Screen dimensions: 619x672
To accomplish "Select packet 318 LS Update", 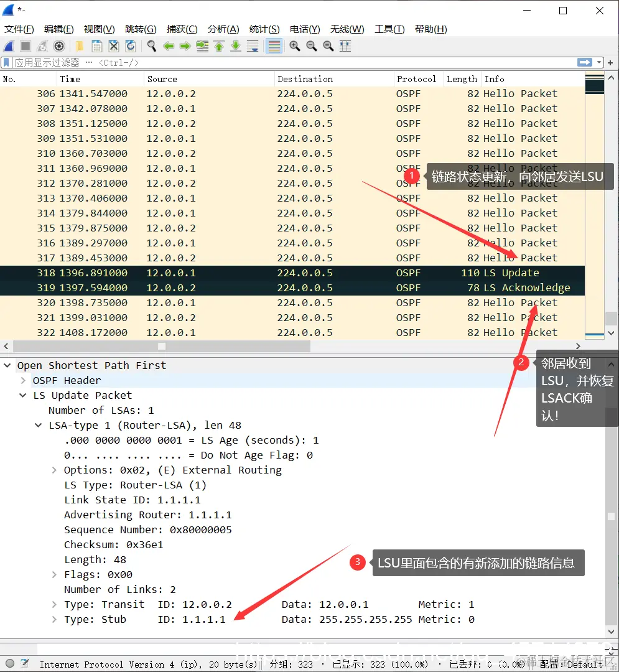I will 292,273.
